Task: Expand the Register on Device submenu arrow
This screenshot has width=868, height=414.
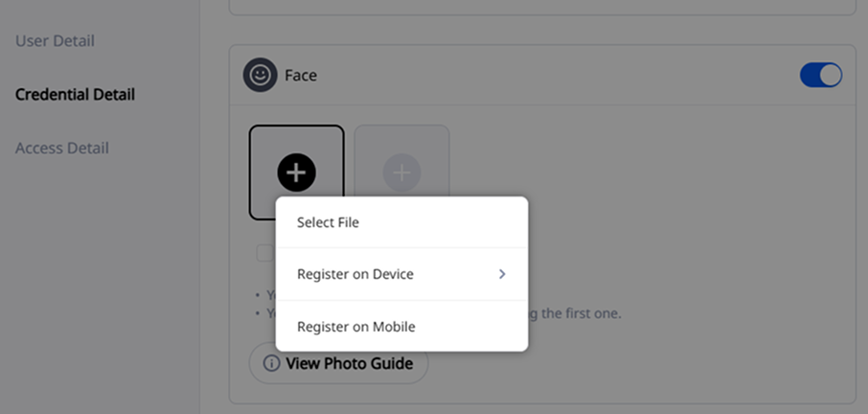Action: (502, 274)
